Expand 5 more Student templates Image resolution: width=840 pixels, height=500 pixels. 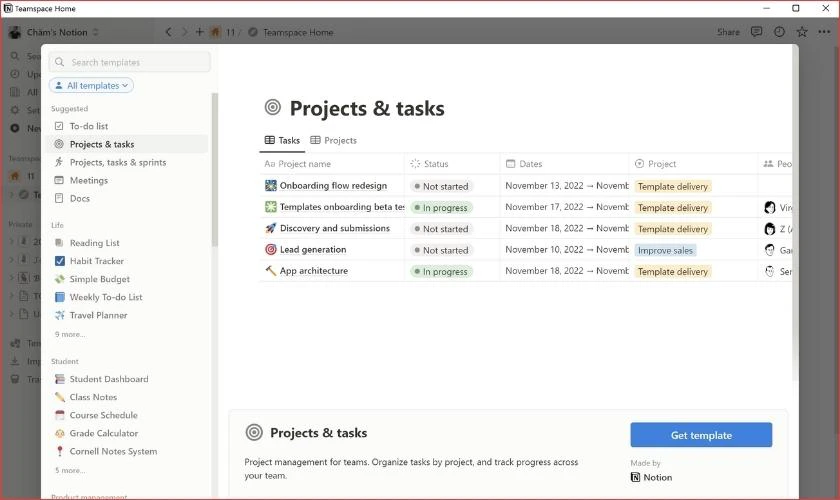pyautogui.click(x=70, y=471)
